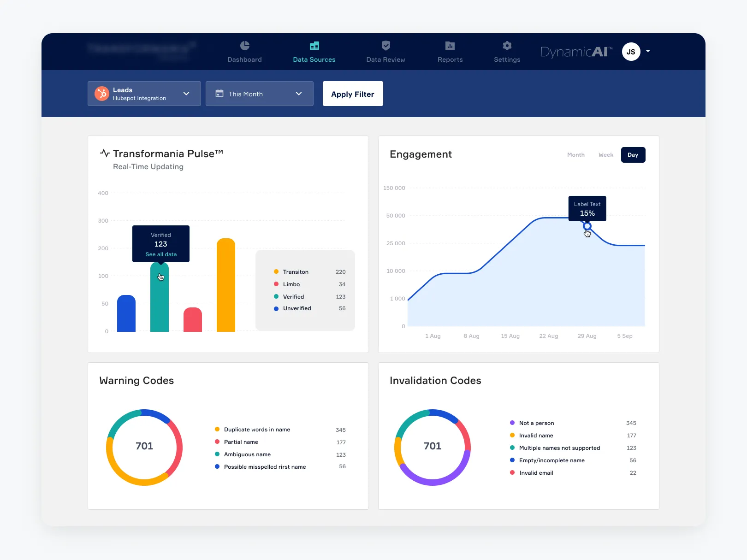Screen dimensions: 747x560
Task: Switch engagement view to Month
Action: (575, 155)
